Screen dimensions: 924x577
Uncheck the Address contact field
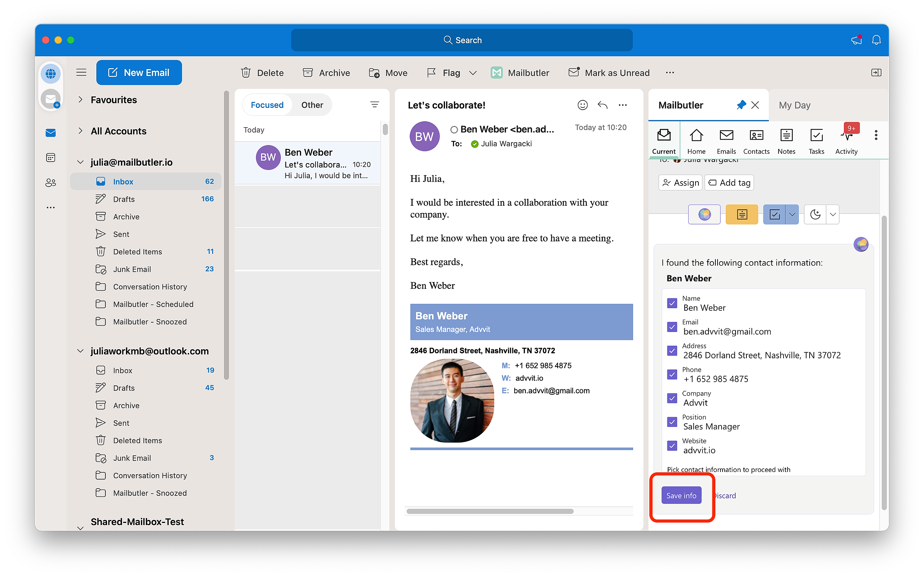coord(672,351)
